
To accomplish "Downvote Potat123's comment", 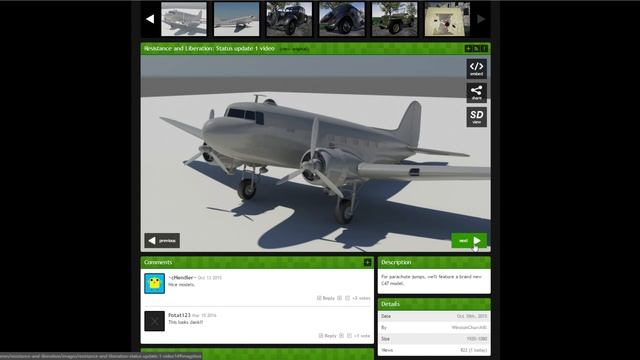I will (x=349, y=336).
